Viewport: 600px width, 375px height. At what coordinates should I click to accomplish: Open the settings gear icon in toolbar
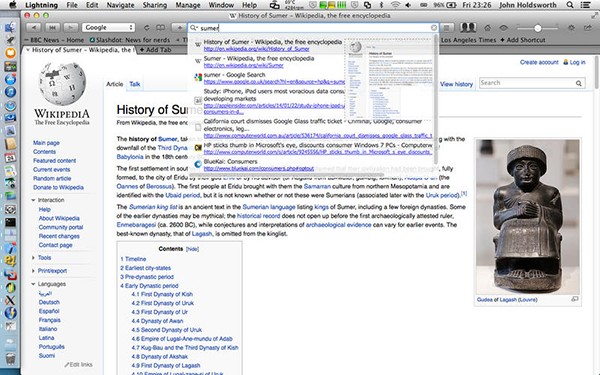(571, 28)
